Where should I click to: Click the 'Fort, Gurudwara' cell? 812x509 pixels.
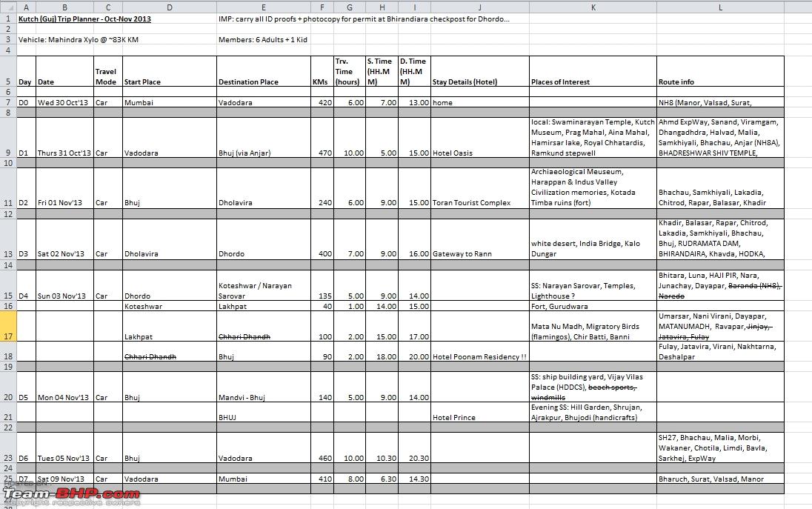click(x=593, y=307)
